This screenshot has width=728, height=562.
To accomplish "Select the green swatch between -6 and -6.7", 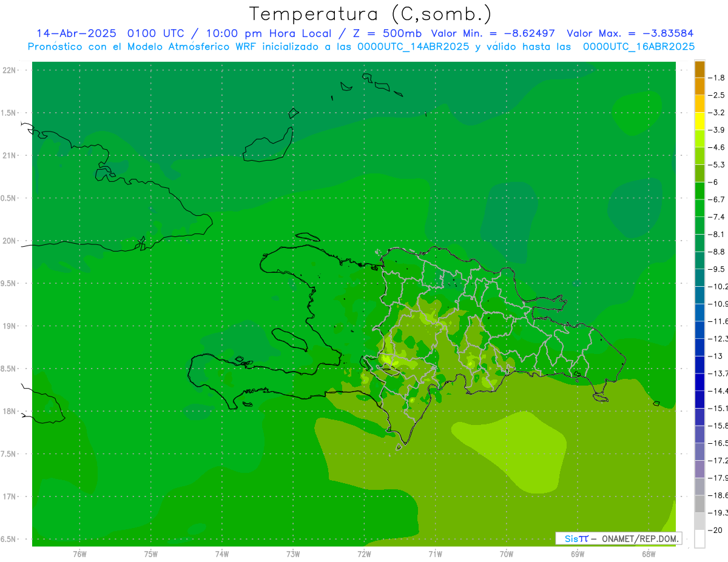I will [x=699, y=191].
